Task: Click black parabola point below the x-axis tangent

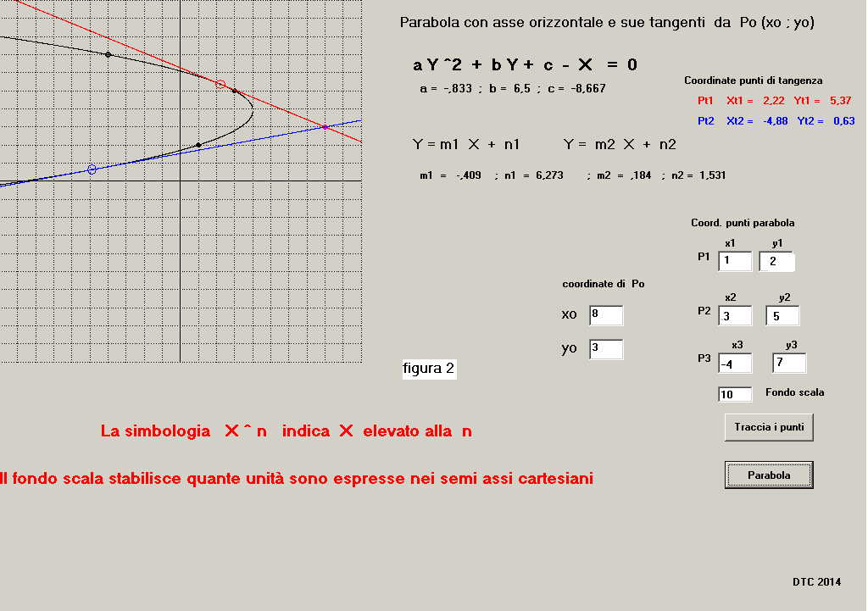Action: [x=198, y=145]
